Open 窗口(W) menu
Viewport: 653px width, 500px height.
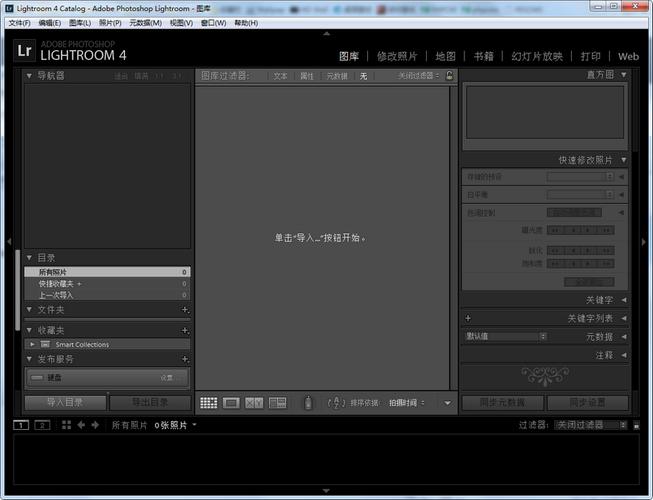pos(213,23)
